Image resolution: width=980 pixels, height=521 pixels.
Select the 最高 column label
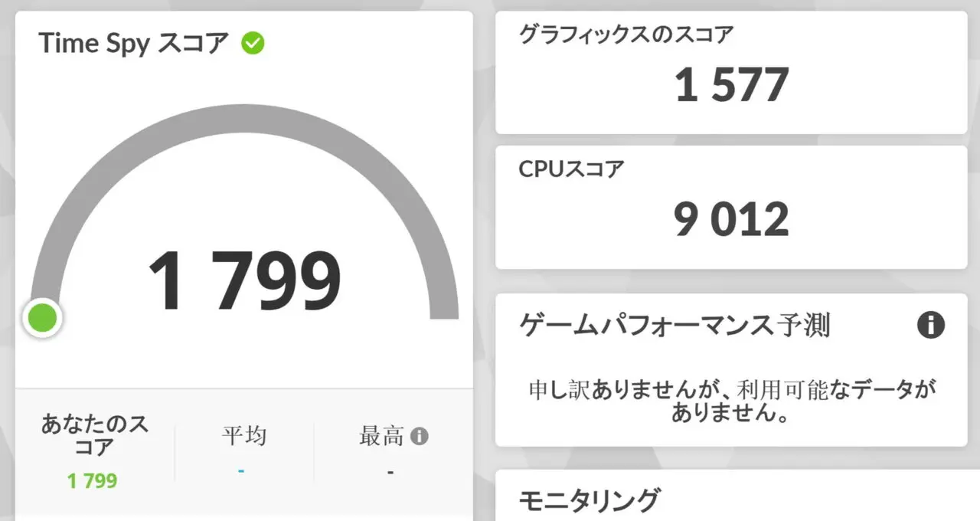381,437
